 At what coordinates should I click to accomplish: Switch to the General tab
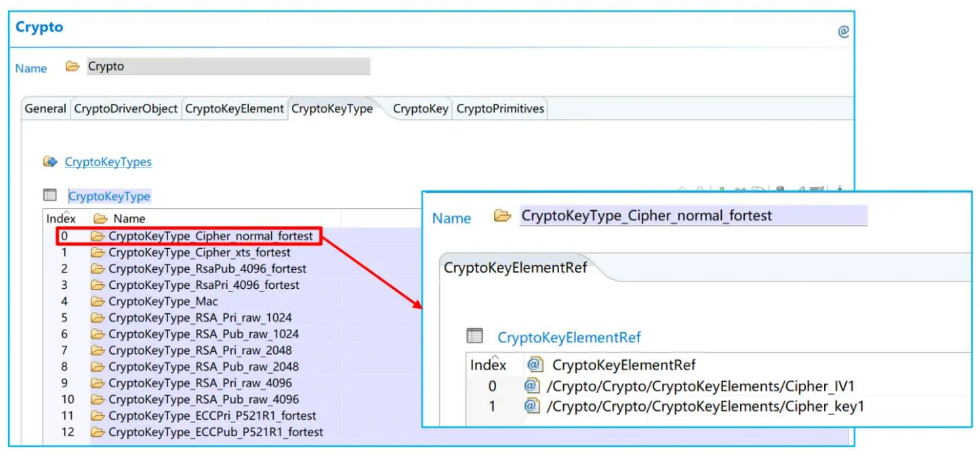tap(45, 108)
